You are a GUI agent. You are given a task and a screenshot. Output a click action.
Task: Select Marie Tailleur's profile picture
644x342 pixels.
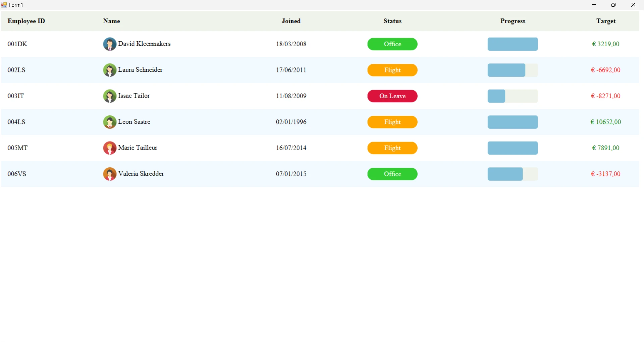click(110, 148)
